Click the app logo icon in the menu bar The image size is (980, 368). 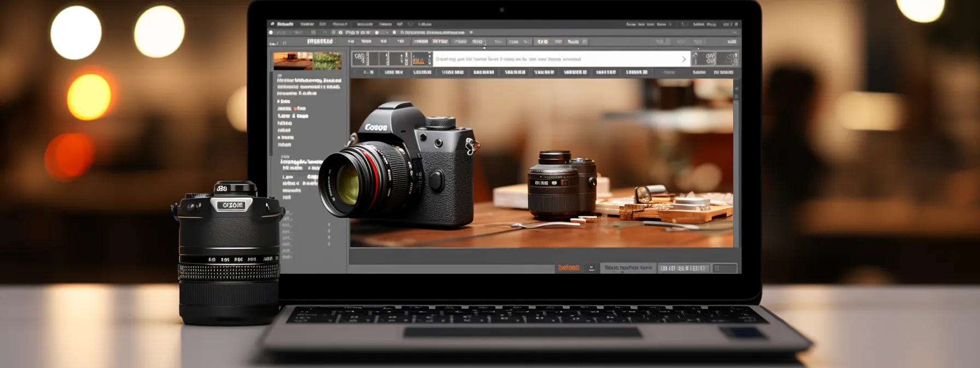[x=271, y=24]
